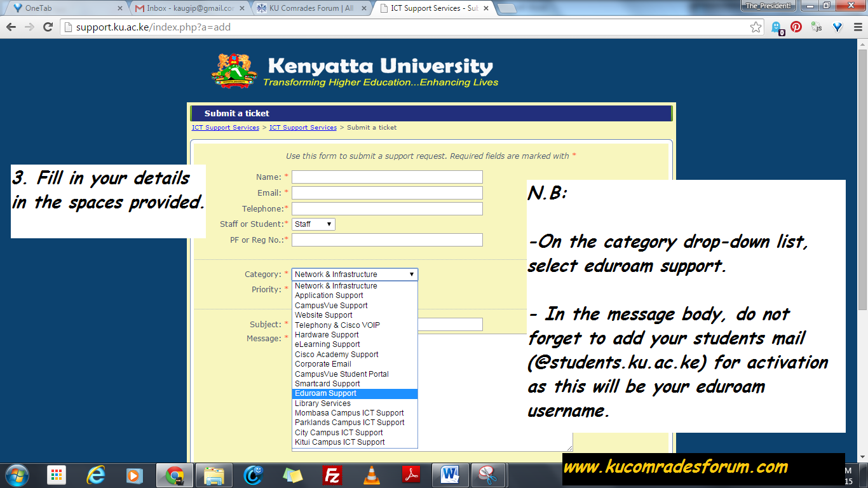Close the KU Comrades Forum tab
868x488 pixels.
(x=365, y=8)
